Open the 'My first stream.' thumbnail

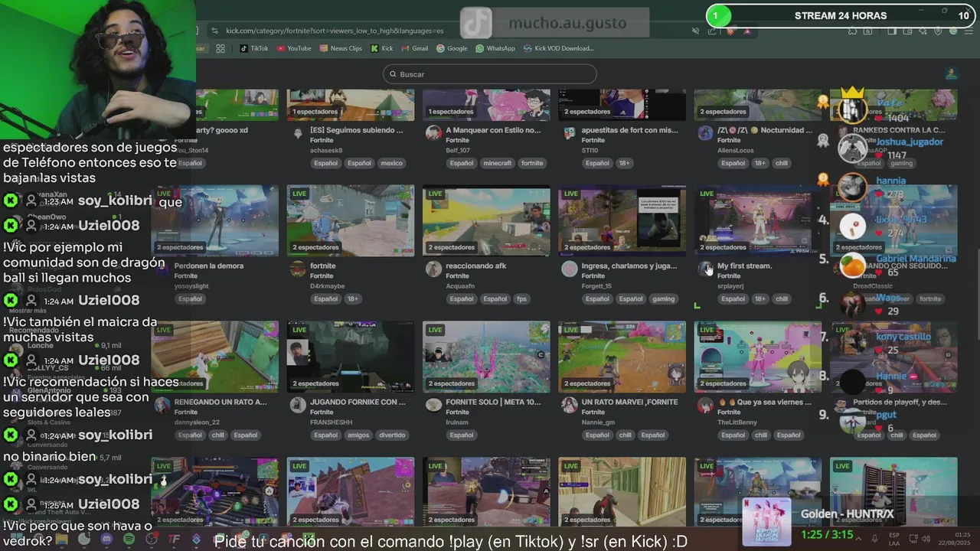[758, 220]
